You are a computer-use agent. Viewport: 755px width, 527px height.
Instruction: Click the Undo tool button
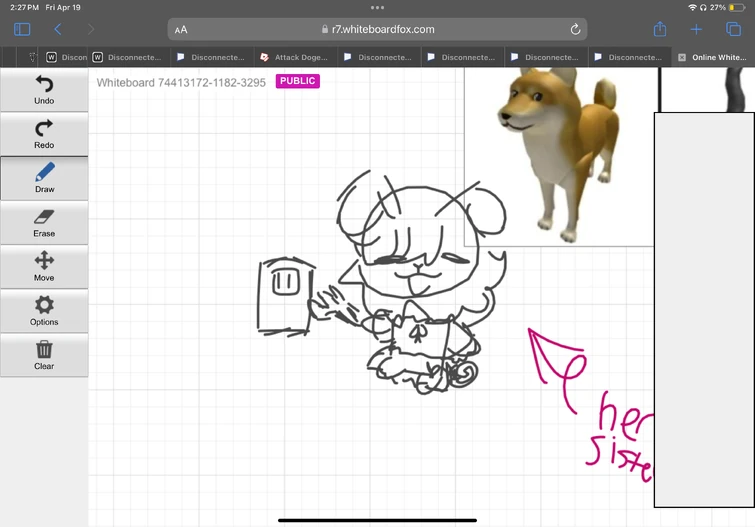pyautogui.click(x=44, y=90)
